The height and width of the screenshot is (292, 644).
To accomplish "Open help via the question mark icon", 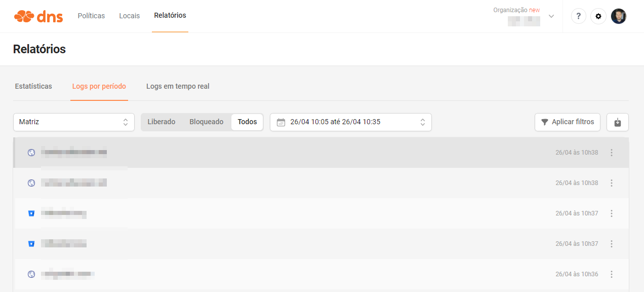I will [579, 16].
